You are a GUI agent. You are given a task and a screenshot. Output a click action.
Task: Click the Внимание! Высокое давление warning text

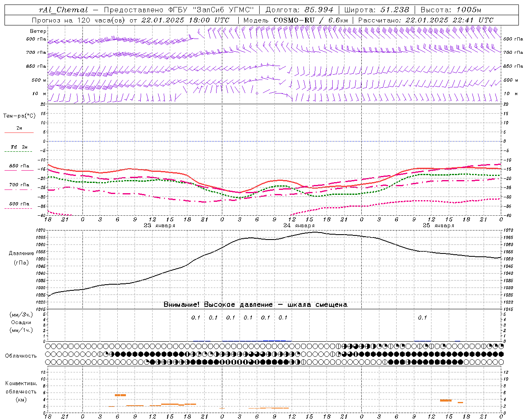point(255,305)
